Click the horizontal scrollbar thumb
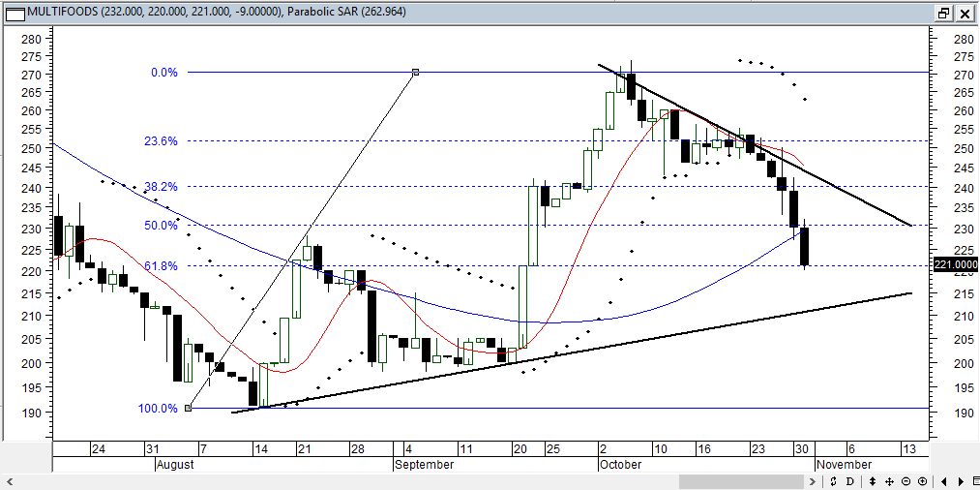 742,481
